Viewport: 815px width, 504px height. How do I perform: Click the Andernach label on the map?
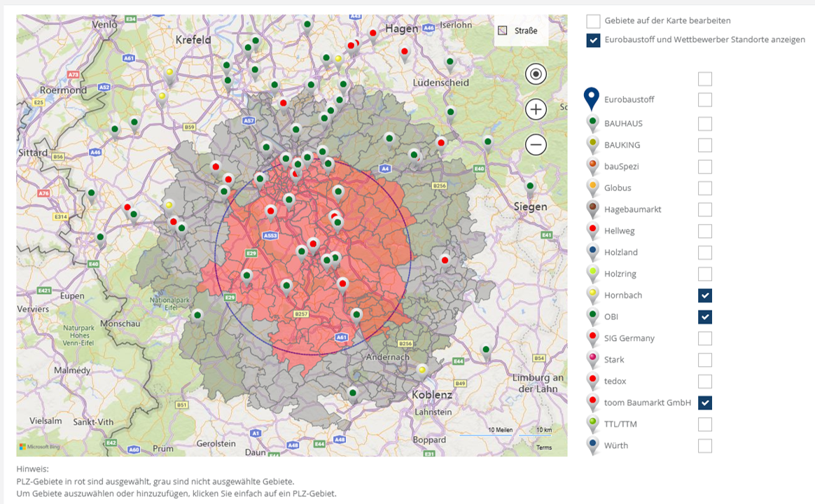[x=388, y=358]
